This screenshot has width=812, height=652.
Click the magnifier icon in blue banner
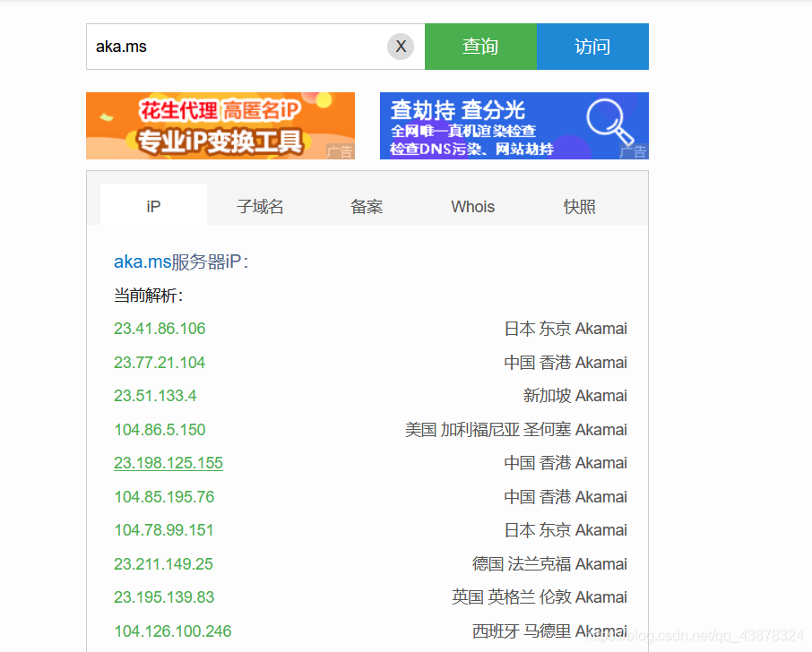click(x=609, y=122)
